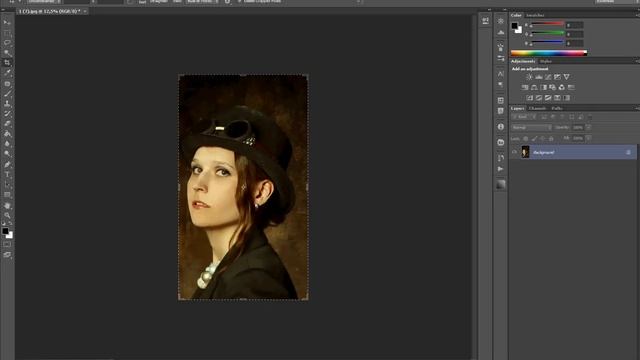Viewport: 640px width, 360px height.
Task: Add a Levels adjustment
Action: click(x=539, y=77)
